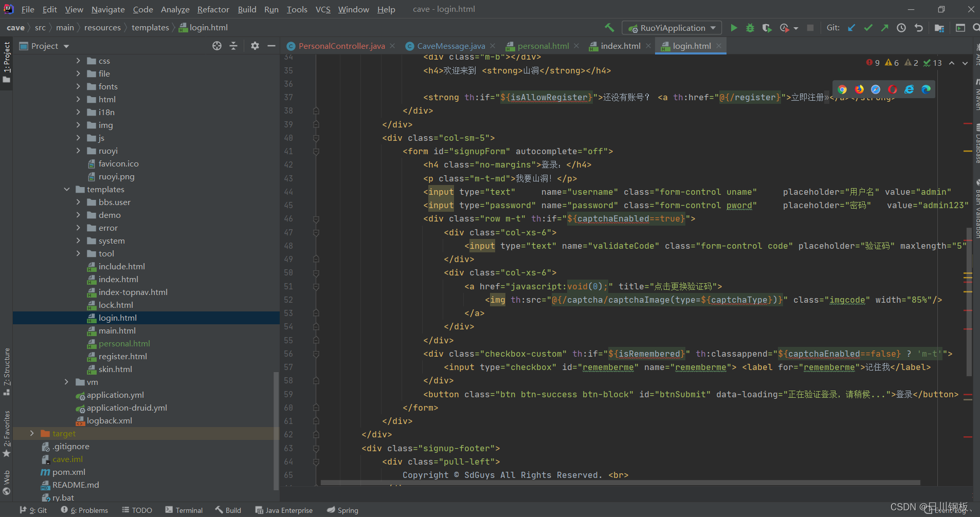Viewport: 980px width, 517px height.
Task: Hide the Project tool window
Action: pos(271,46)
